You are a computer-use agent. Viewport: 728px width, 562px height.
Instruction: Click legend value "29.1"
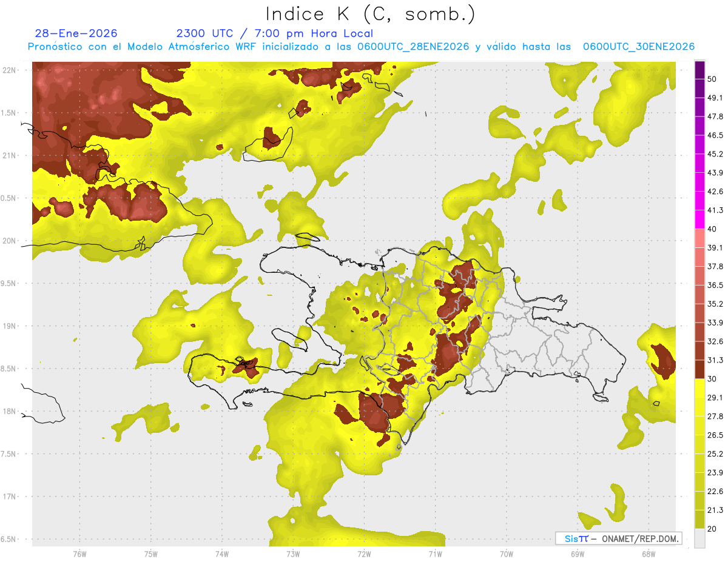[x=715, y=397]
